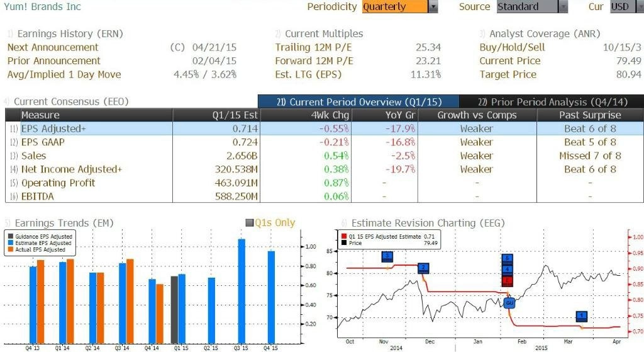
Task: Click Next Announcement date 04/21/15
Action: tap(214, 47)
